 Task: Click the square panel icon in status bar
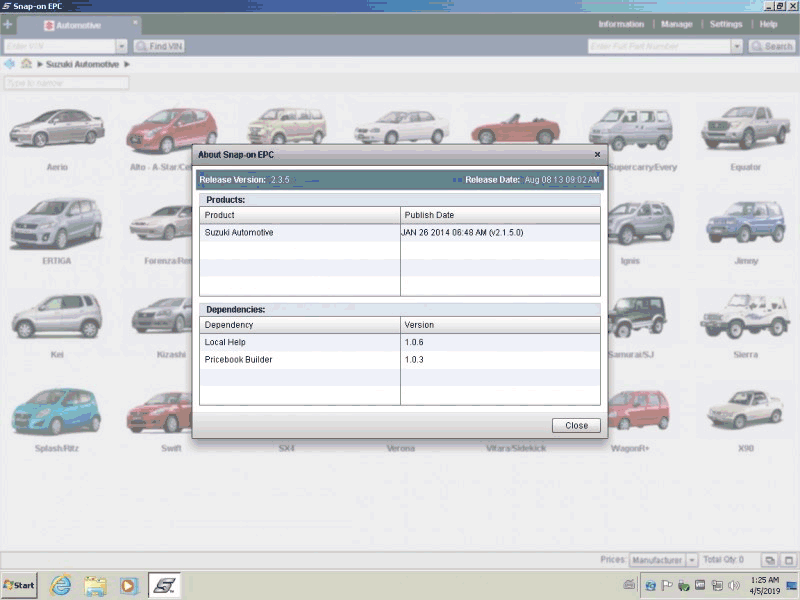[788, 560]
